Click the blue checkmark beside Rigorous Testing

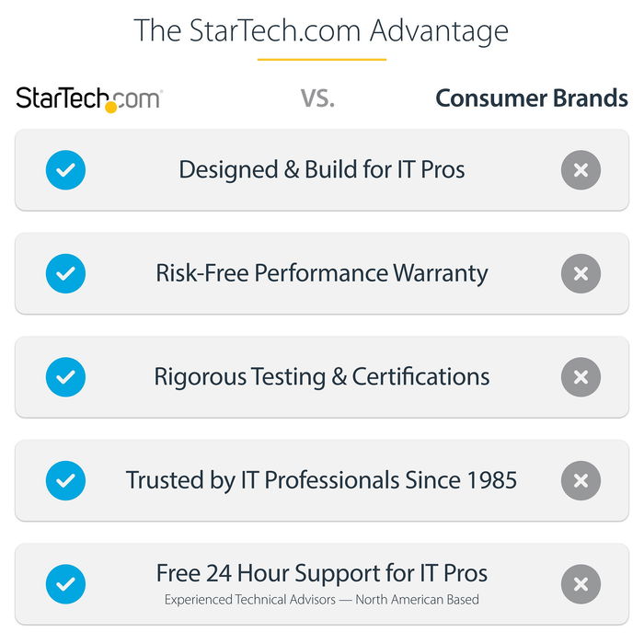[x=65, y=377]
